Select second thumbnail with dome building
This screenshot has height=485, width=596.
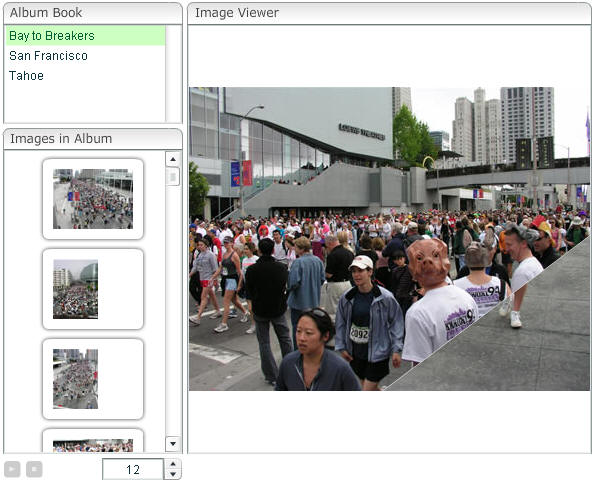pos(93,289)
